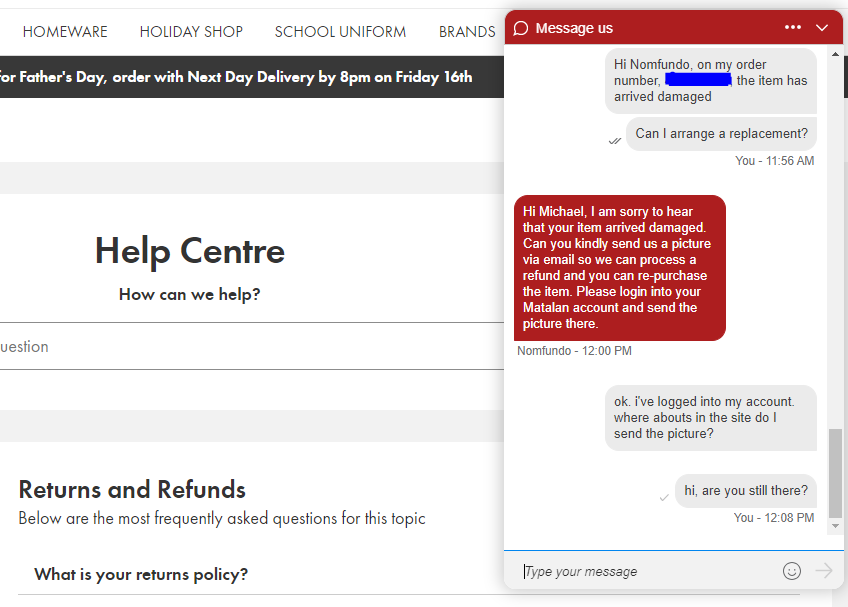Click the help question search field
This screenshot has height=607, width=848.
click(251, 346)
